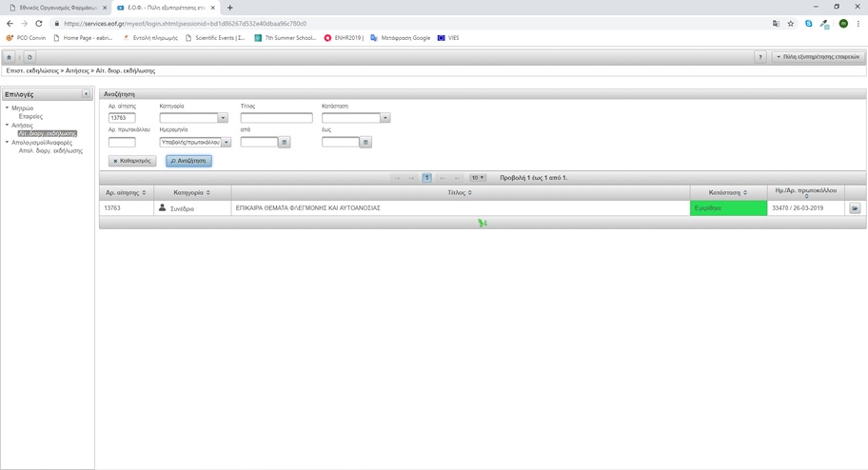Collapse the Επιλογές side panel

pos(87,94)
